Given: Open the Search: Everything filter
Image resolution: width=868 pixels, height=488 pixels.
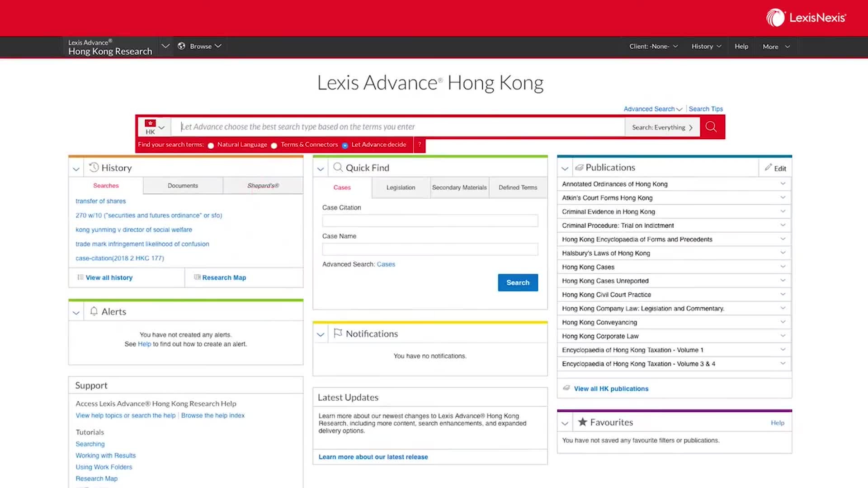Looking at the screenshot, I should tap(662, 127).
